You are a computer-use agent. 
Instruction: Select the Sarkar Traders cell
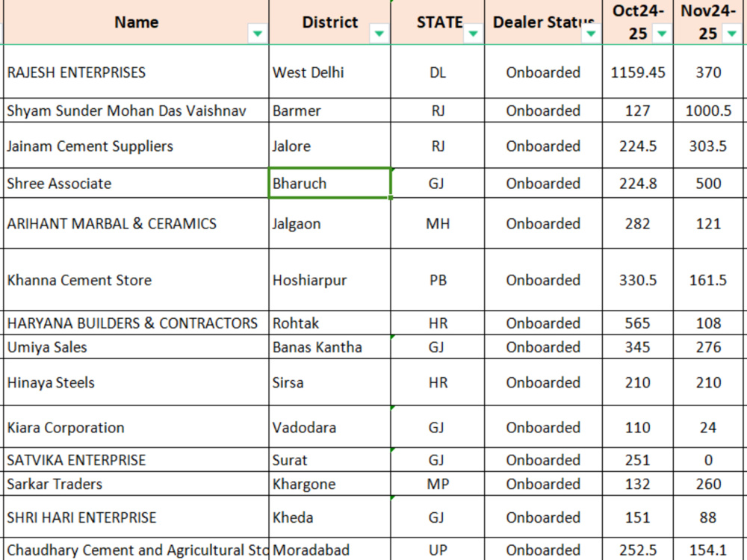[136, 483]
